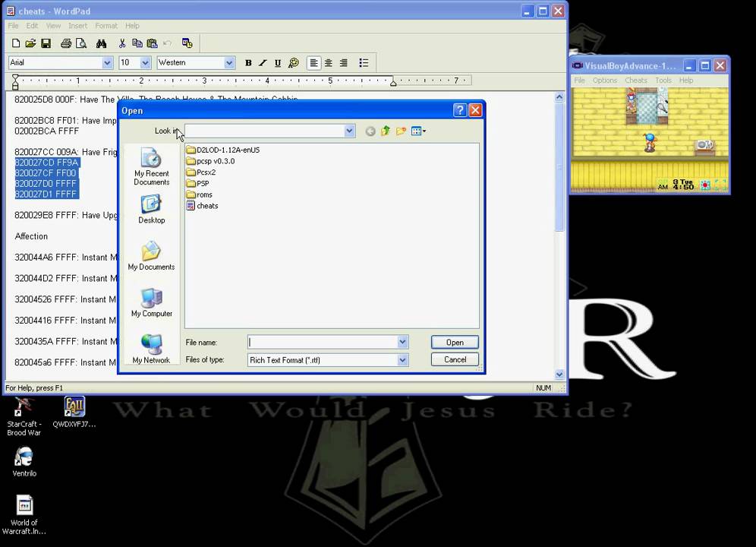Open the Tools menu in VisualBoyAdvance

point(663,80)
